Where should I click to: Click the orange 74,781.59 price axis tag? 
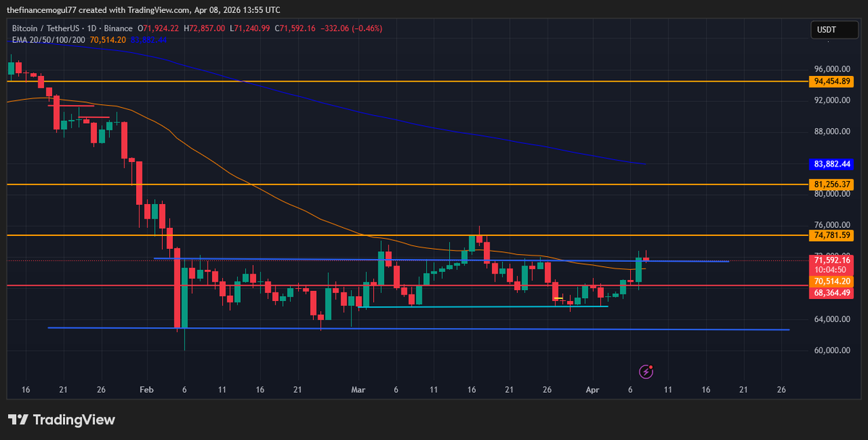832,235
